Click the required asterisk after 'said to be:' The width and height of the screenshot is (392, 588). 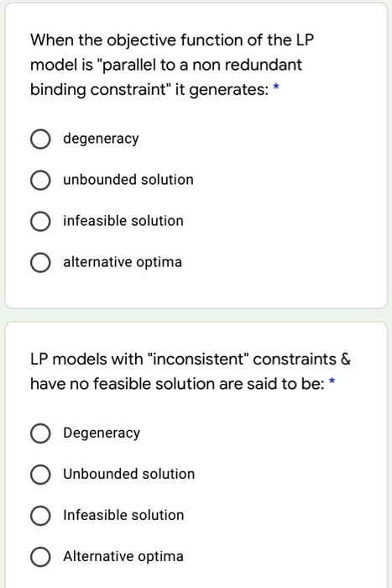point(332,381)
